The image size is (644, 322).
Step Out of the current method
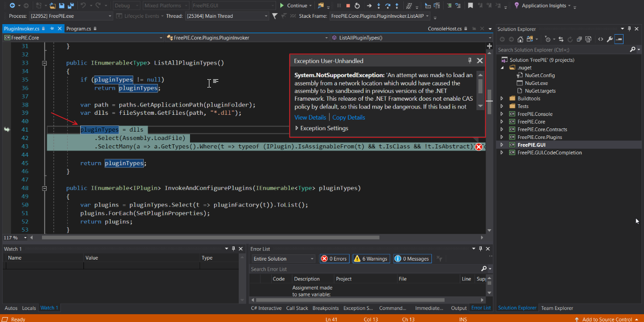tap(397, 5)
